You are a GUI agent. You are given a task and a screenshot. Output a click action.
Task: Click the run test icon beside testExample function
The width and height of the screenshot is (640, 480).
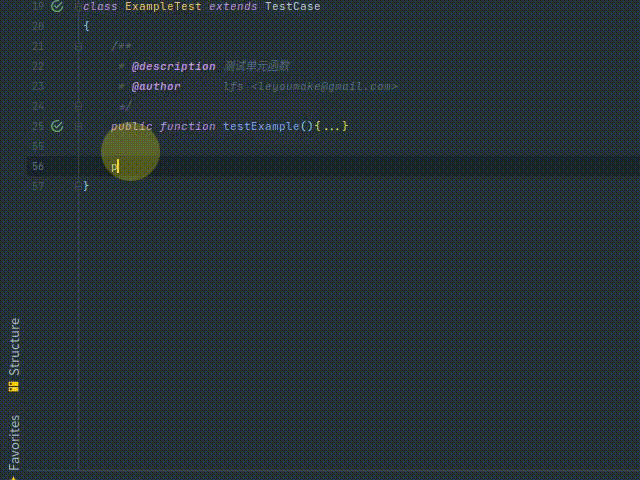57,126
